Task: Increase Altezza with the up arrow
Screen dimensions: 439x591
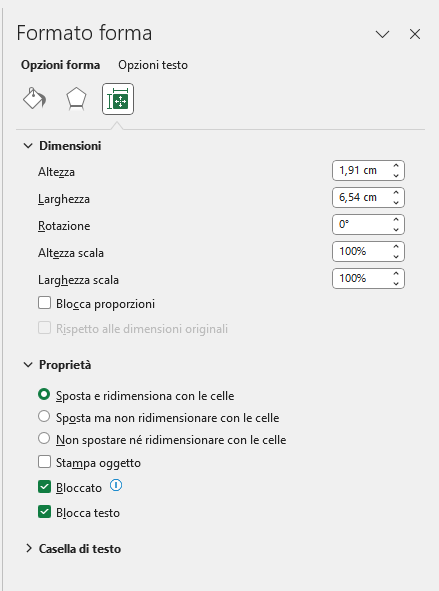Action: click(396, 166)
